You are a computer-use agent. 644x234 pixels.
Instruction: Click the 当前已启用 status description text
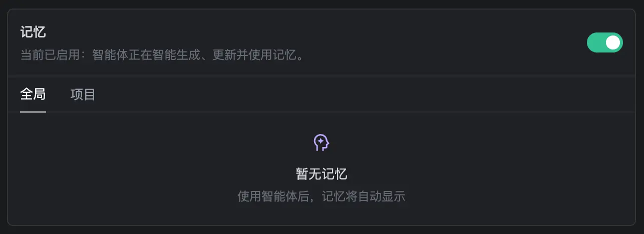click(x=162, y=54)
